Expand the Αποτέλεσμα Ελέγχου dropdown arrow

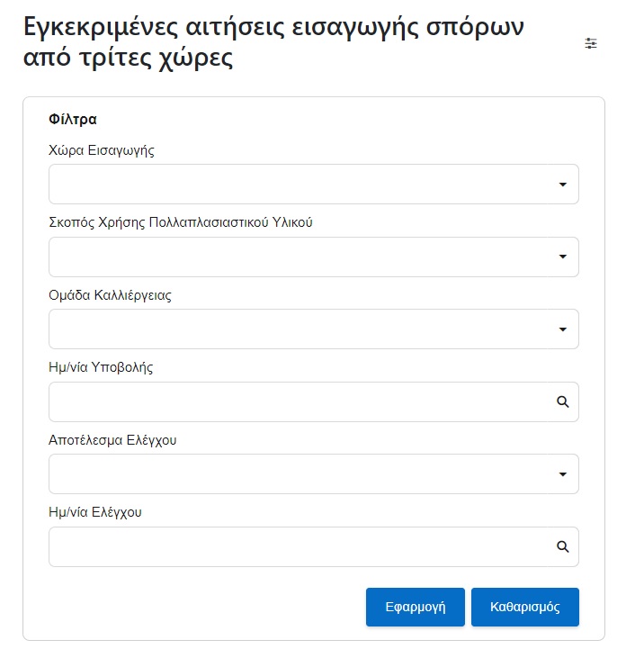click(x=562, y=474)
